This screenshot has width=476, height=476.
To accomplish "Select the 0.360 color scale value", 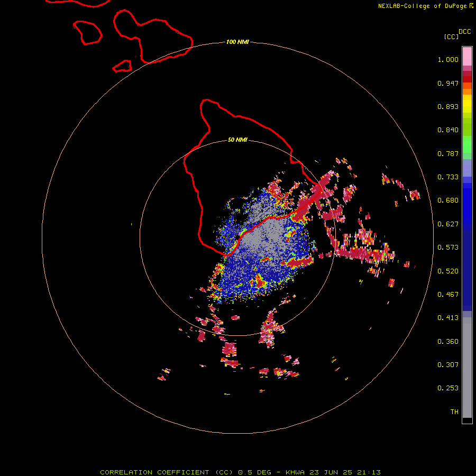I will [448, 342].
